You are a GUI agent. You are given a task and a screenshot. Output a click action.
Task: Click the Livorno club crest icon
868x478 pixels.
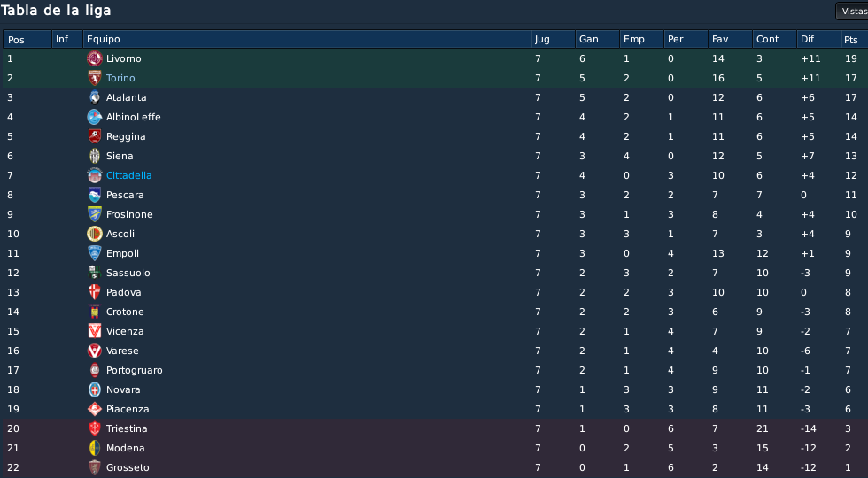pos(95,58)
